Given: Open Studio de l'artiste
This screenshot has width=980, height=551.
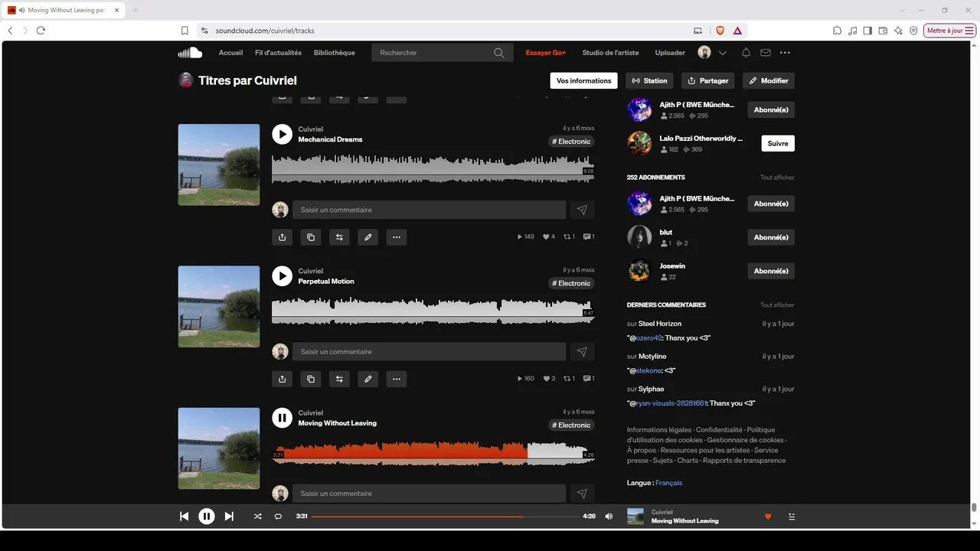Looking at the screenshot, I should pyautogui.click(x=610, y=53).
